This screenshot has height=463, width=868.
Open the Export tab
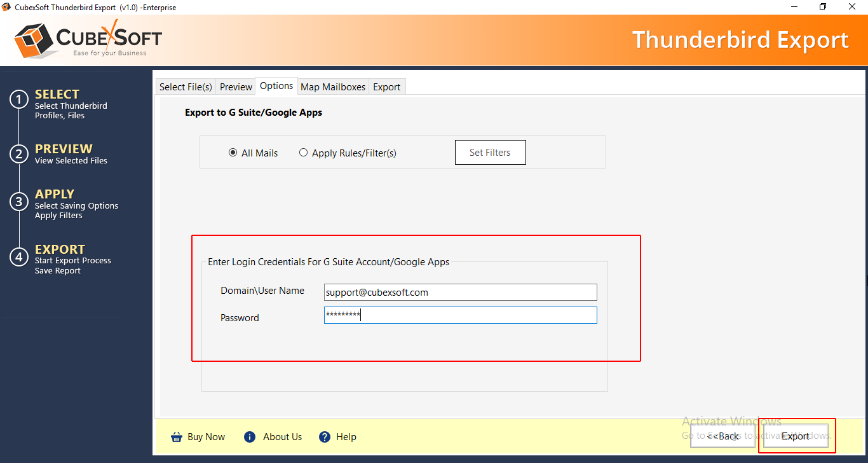(x=386, y=87)
